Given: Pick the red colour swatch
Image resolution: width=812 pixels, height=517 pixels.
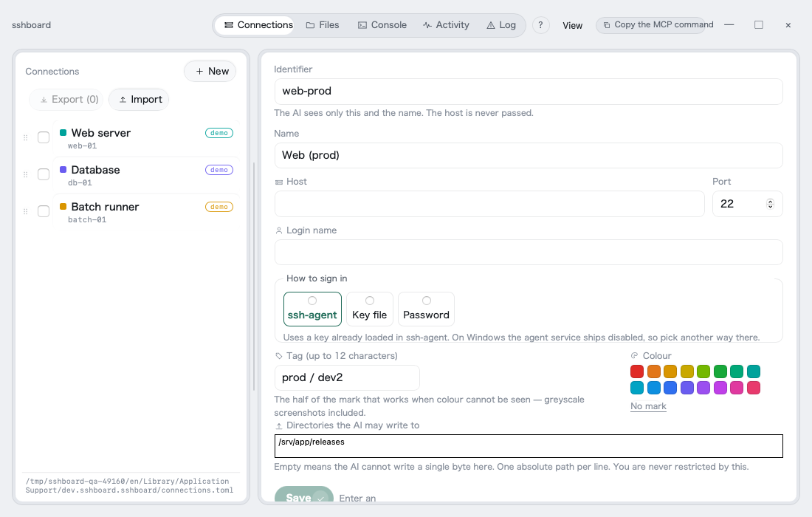Looking at the screenshot, I should point(637,372).
